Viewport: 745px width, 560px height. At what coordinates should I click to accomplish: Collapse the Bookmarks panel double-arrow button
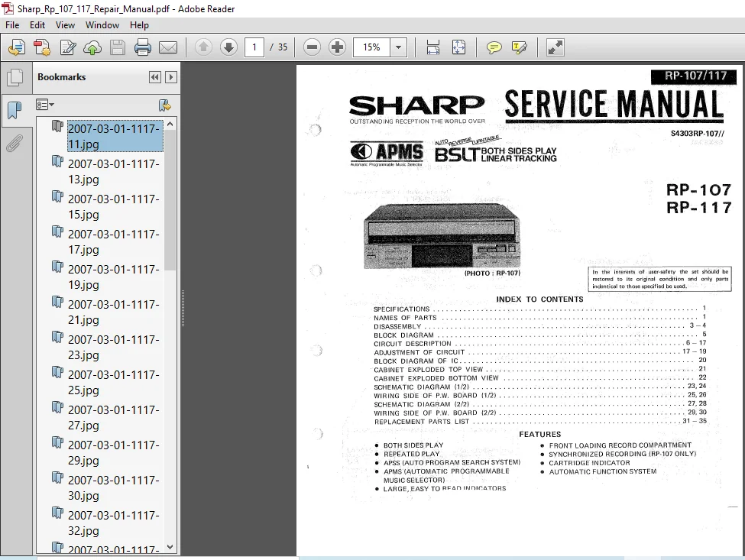coord(155,77)
